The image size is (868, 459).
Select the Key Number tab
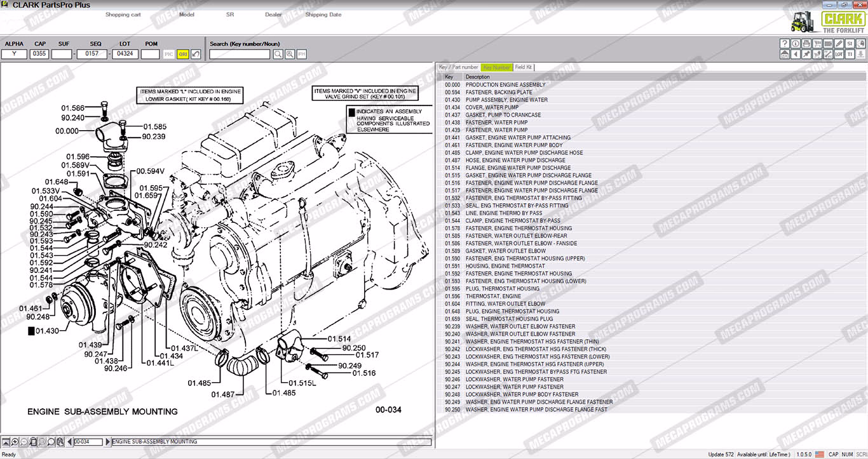[x=496, y=67]
